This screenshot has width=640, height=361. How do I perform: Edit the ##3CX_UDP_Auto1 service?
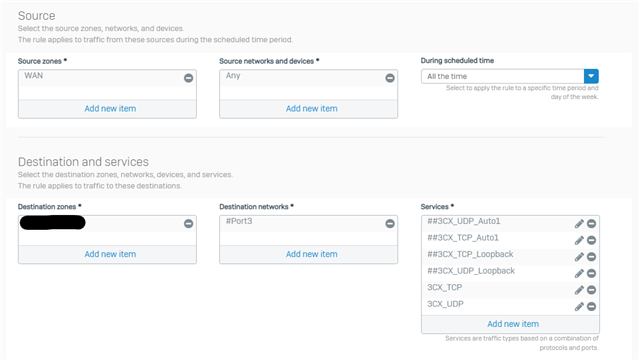tap(579, 224)
